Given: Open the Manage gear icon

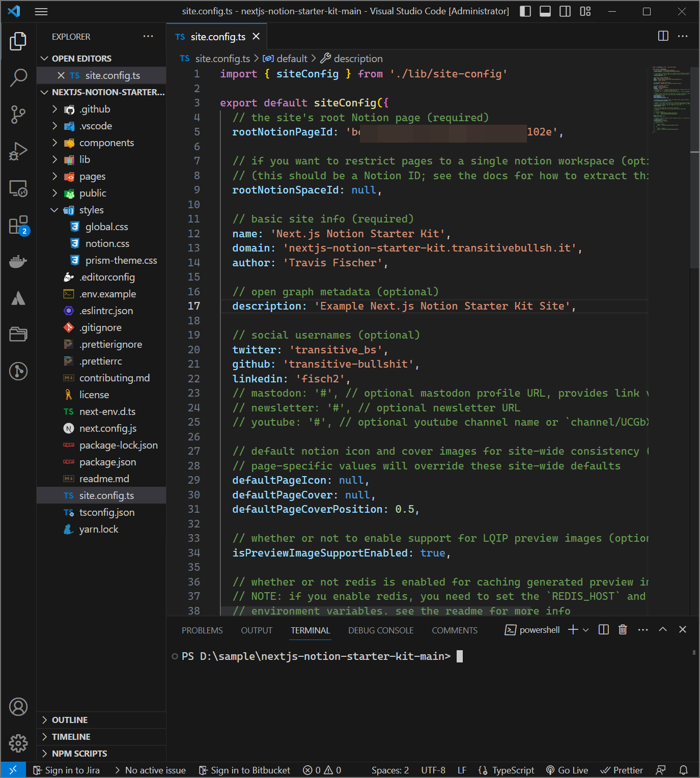Looking at the screenshot, I should point(18,743).
